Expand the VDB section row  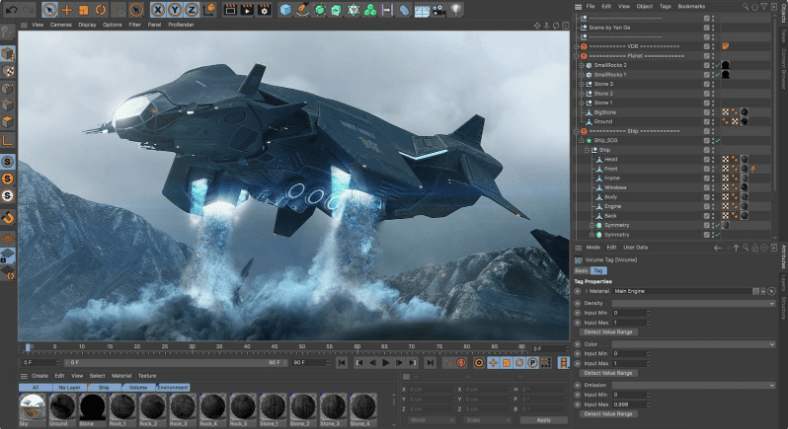(576, 46)
